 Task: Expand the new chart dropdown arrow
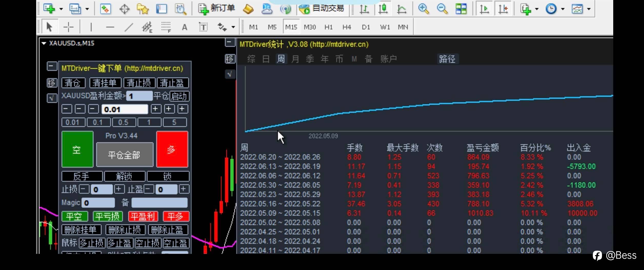tap(61, 9)
